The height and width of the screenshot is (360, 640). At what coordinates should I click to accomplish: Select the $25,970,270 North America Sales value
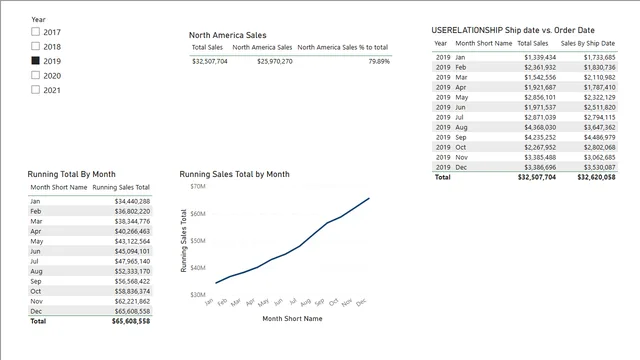275,61
